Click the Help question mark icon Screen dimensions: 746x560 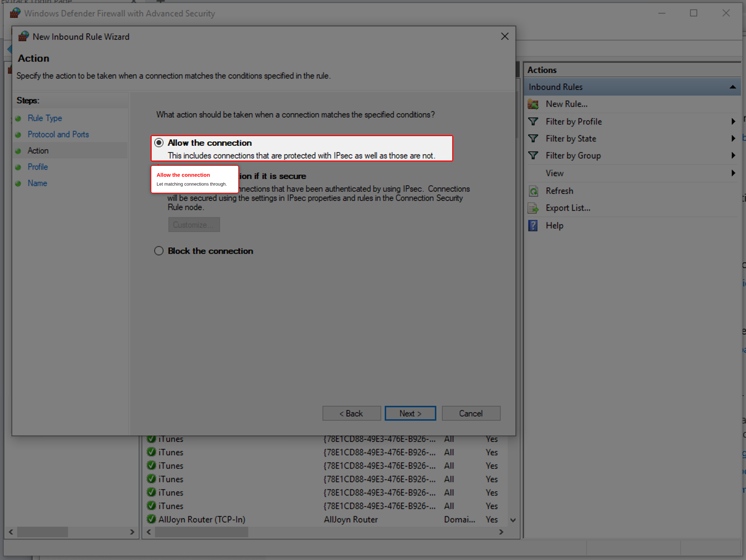pyautogui.click(x=533, y=226)
